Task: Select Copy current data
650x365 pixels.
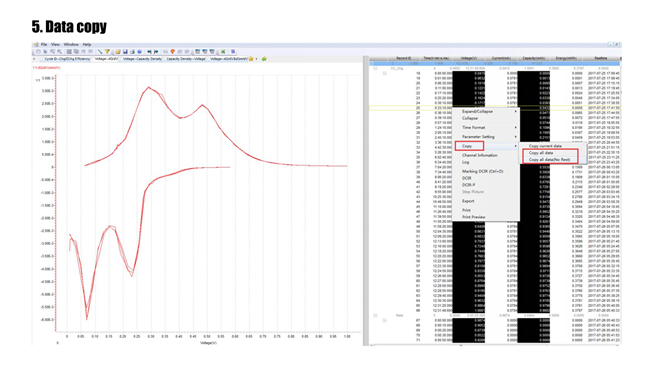Action: click(x=545, y=146)
